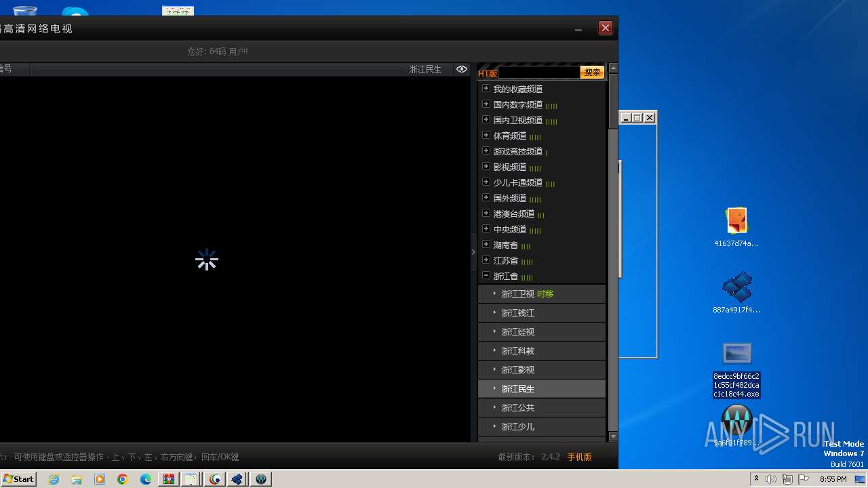
Task: Select the 浙江钱江 channel
Action: (541, 312)
